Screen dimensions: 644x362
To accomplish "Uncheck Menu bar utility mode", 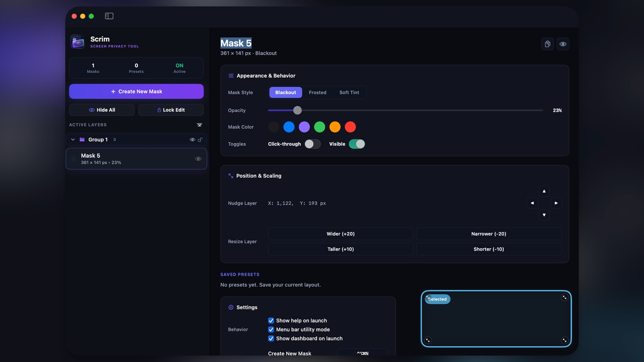I will coord(271,329).
